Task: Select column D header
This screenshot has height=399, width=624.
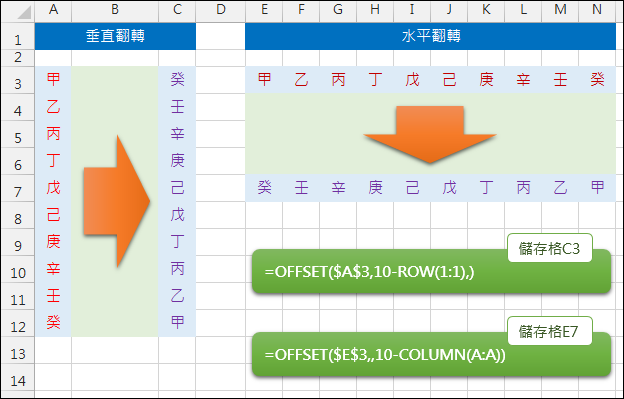Action: point(220,11)
